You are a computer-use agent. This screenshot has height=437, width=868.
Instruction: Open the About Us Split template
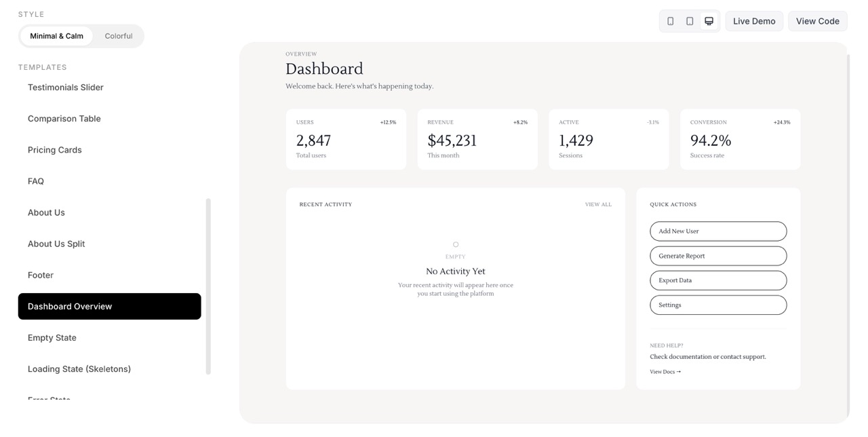coord(56,243)
